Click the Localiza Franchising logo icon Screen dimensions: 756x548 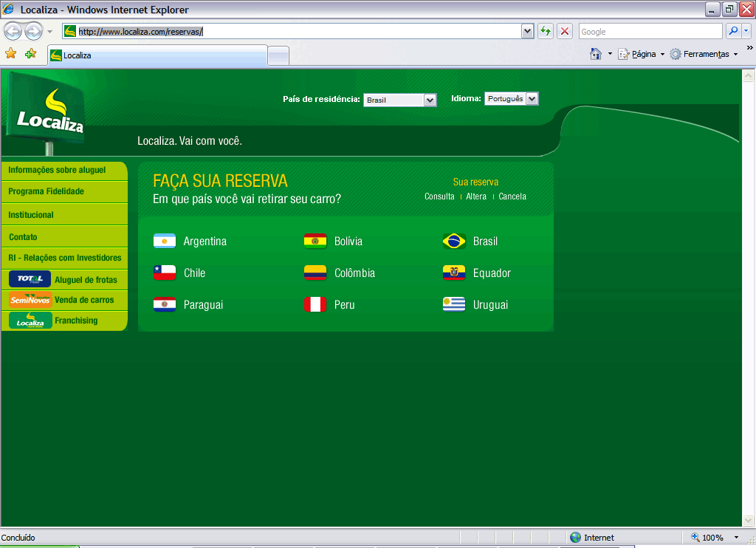[30, 321]
